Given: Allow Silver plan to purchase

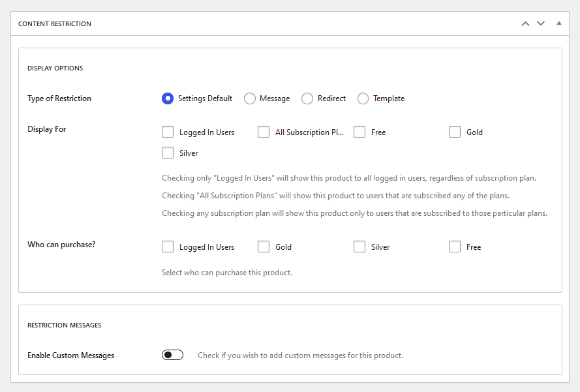Looking at the screenshot, I should 359,247.
